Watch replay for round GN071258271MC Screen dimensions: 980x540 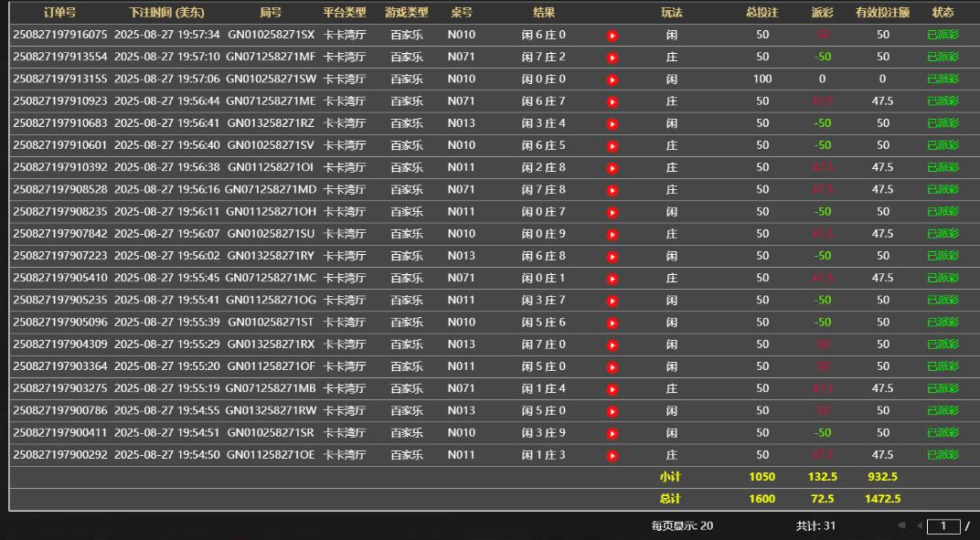click(612, 279)
